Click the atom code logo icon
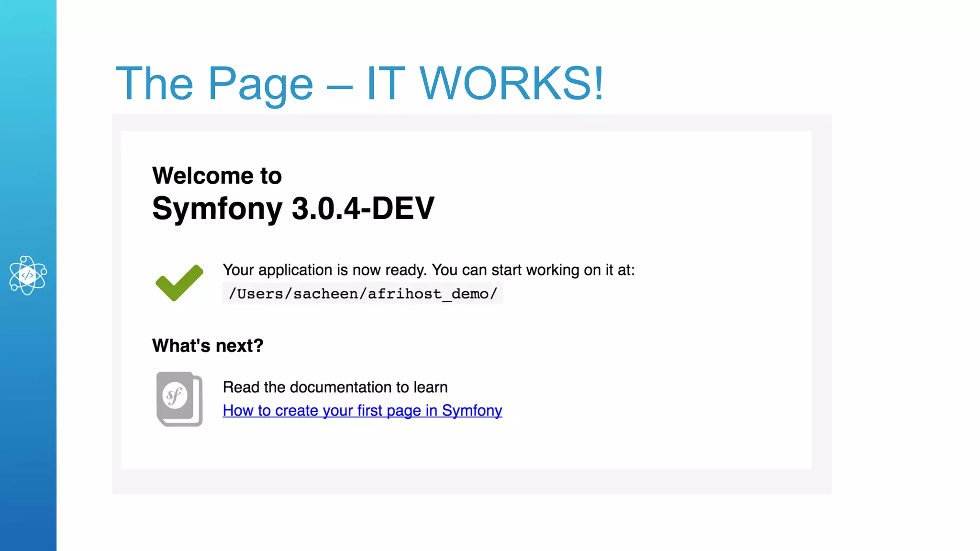Viewport: 980px width, 551px height. click(x=28, y=275)
